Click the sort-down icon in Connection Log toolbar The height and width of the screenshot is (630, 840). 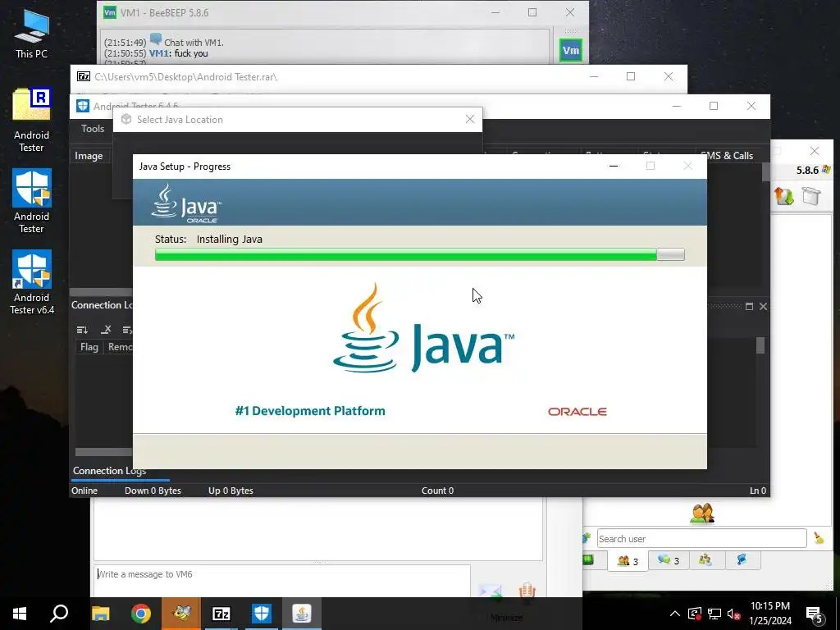(82, 330)
